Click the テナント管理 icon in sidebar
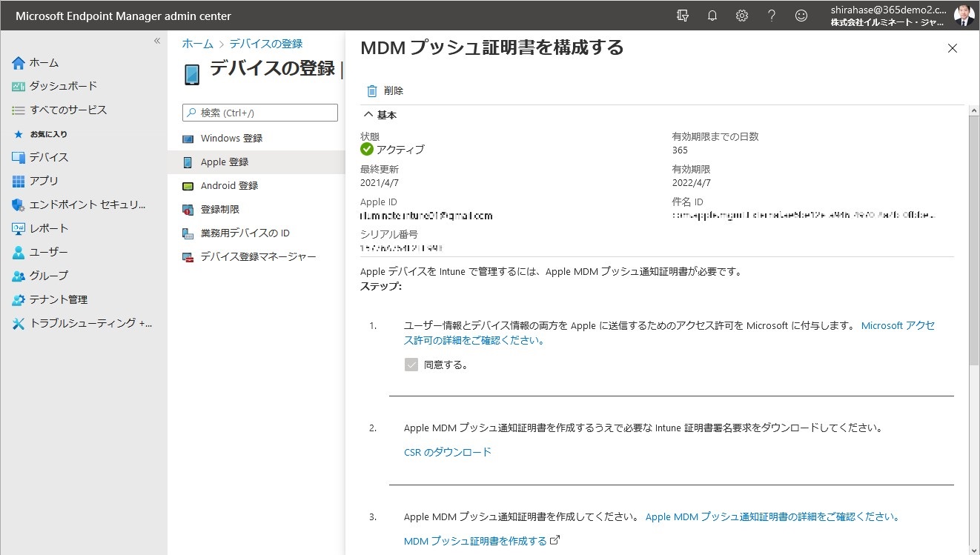This screenshot has width=980, height=555. [19, 300]
